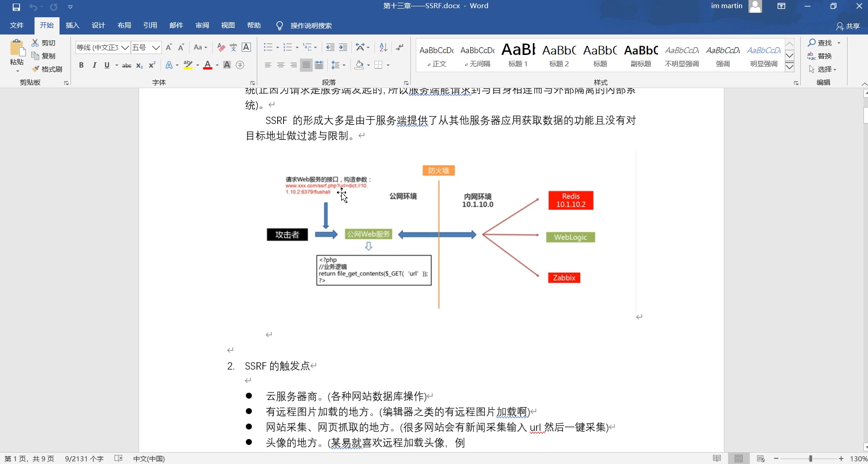
Task: Click the vertical scrollbar thumb
Action: coord(865,116)
